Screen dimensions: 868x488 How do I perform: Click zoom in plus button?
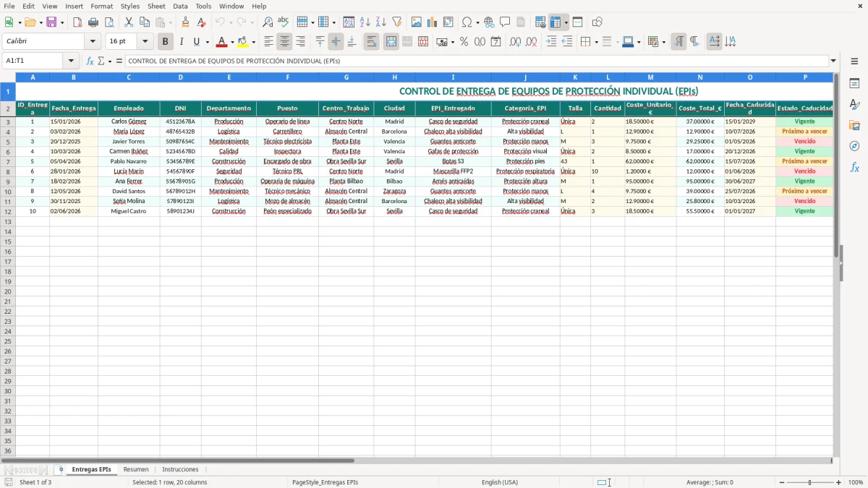point(839,482)
